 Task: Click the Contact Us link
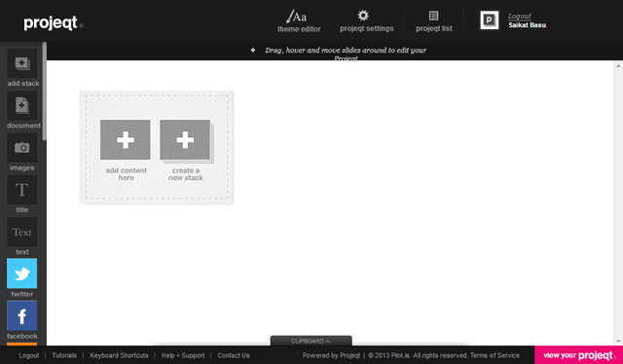[x=234, y=355]
